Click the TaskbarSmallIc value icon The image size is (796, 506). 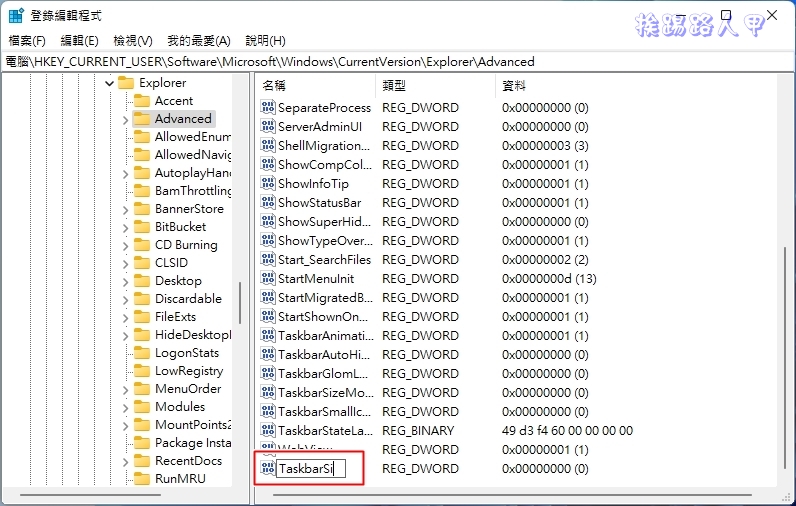(x=268, y=411)
